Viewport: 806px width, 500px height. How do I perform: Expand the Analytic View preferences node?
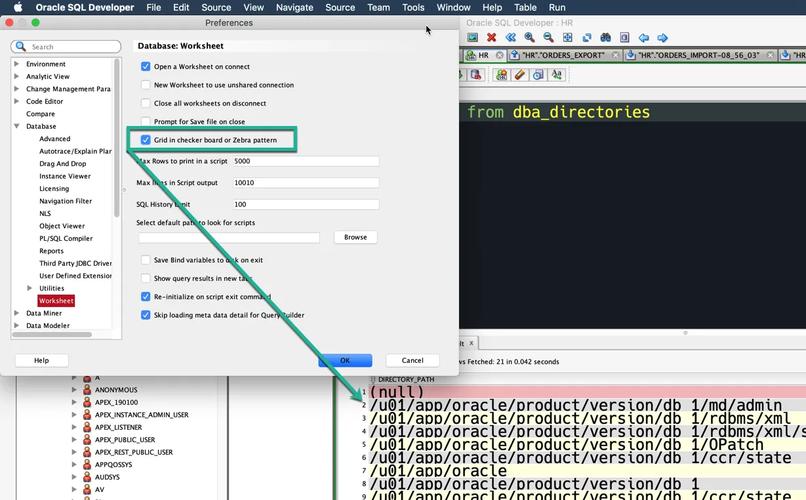tap(16, 76)
